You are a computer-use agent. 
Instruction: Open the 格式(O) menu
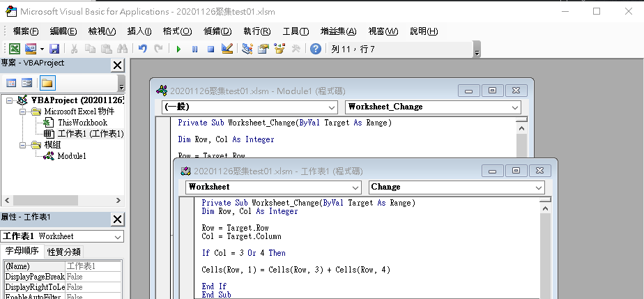coord(177,31)
